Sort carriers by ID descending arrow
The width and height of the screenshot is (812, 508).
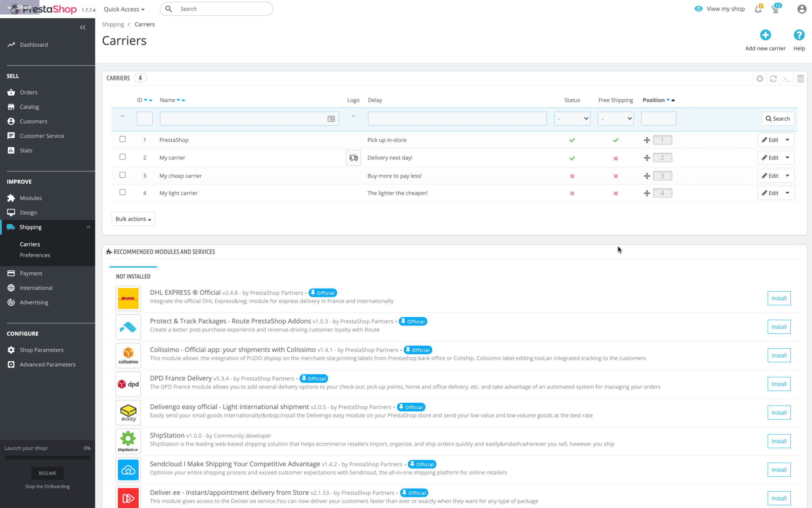(146, 100)
